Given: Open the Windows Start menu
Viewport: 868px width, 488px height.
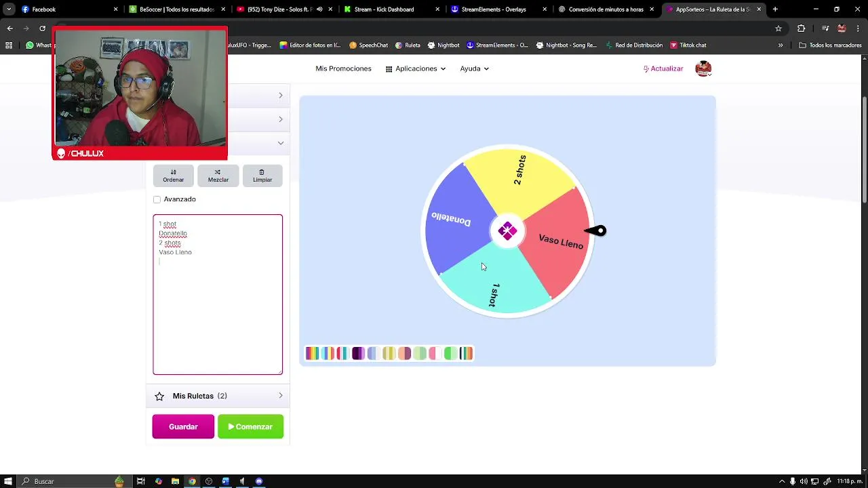Looking at the screenshot, I should (x=8, y=481).
